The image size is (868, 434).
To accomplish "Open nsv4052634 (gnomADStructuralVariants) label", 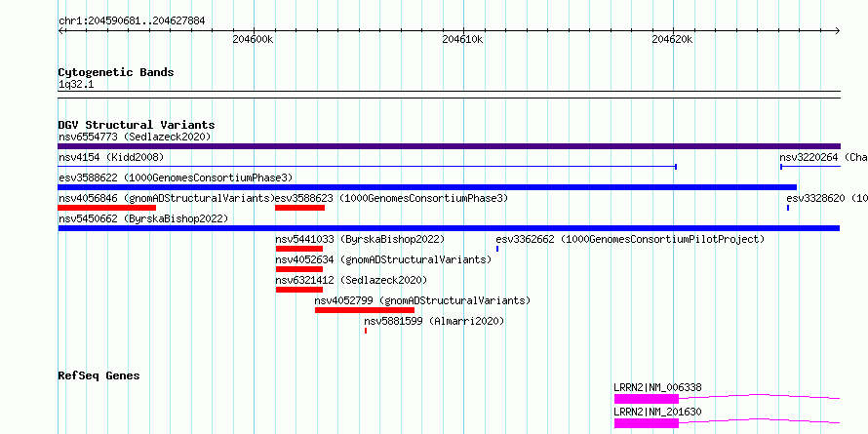I will (383, 259).
